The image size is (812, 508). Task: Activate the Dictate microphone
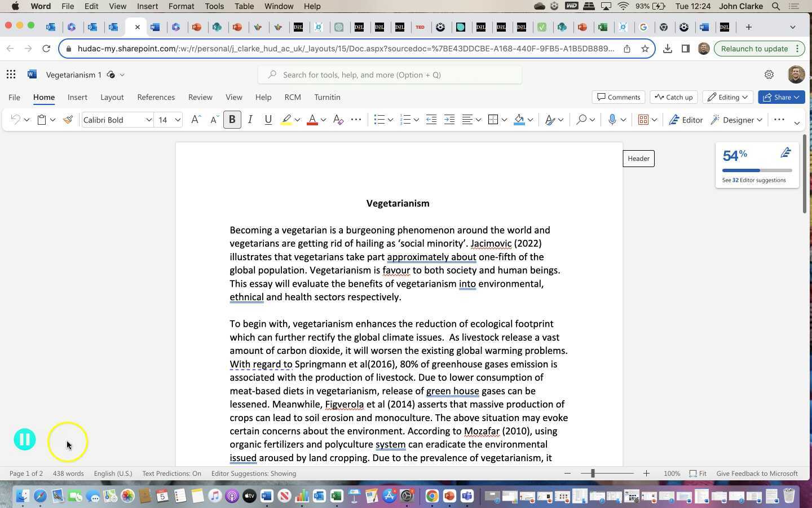[612, 120]
